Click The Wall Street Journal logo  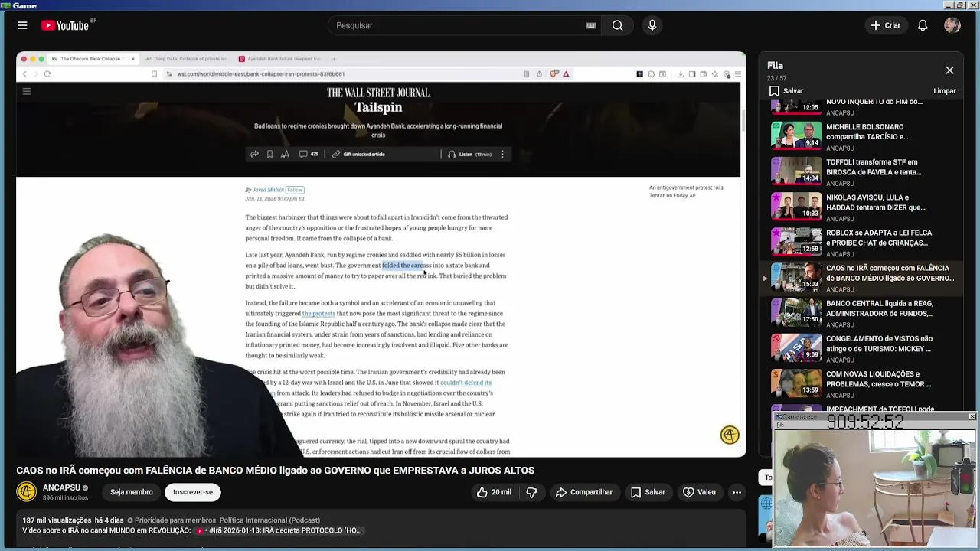[378, 93]
